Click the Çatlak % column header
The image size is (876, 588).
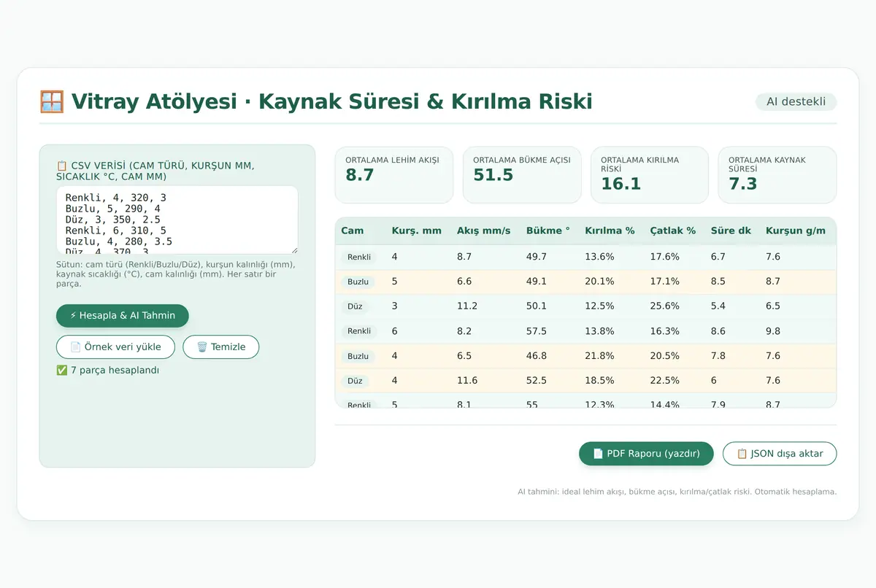click(673, 231)
